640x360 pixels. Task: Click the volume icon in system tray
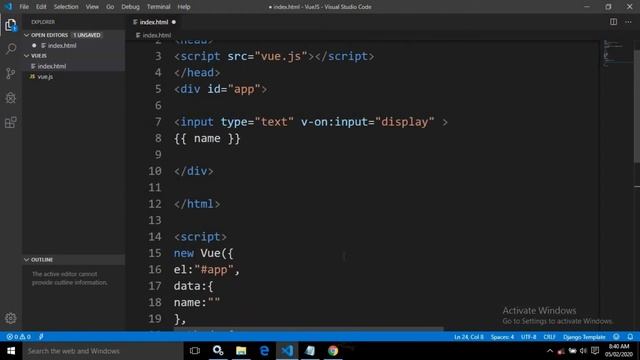(x=583, y=351)
